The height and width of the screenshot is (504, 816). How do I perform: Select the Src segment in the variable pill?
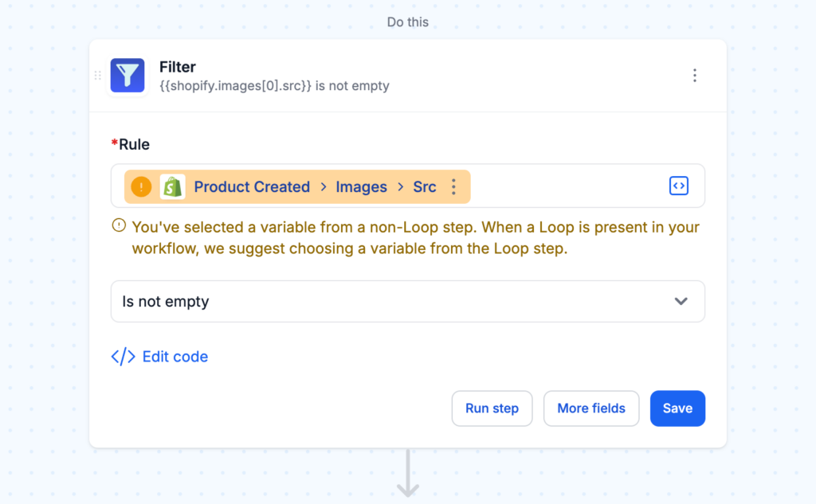click(425, 186)
